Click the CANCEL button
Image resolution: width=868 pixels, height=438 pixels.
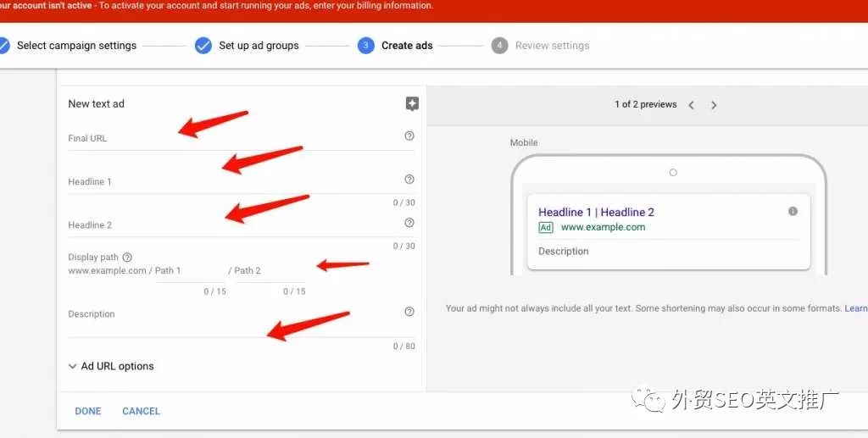pos(142,411)
